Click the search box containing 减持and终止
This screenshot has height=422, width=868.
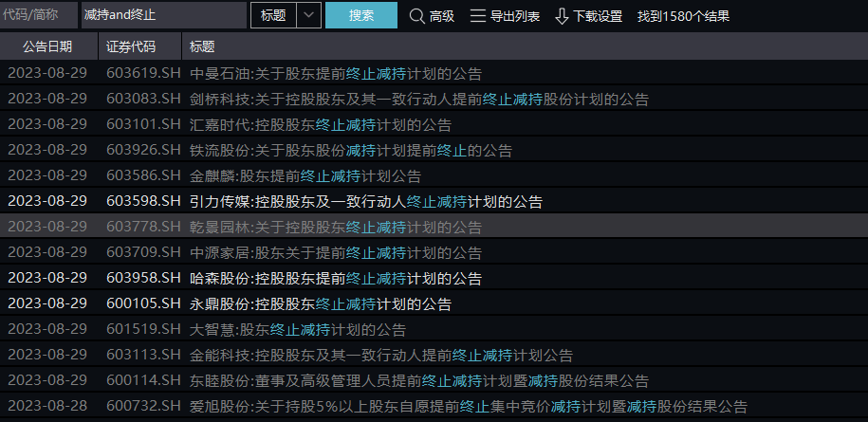[x=164, y=15]
